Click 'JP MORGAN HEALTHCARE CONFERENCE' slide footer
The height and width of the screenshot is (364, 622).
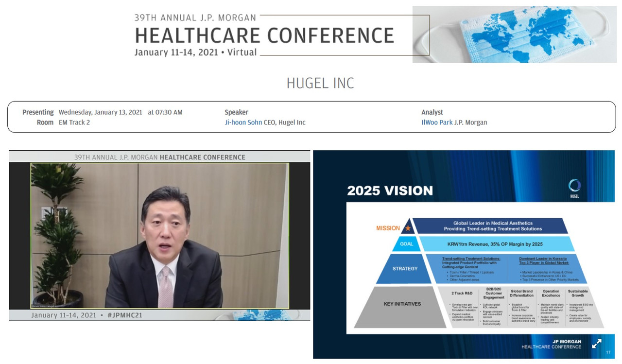coord(551,344)
